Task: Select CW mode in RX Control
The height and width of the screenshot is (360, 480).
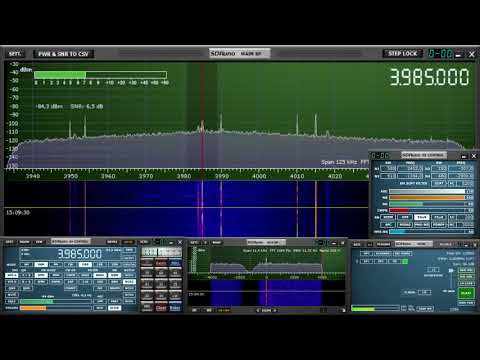Action: point(71,264)
